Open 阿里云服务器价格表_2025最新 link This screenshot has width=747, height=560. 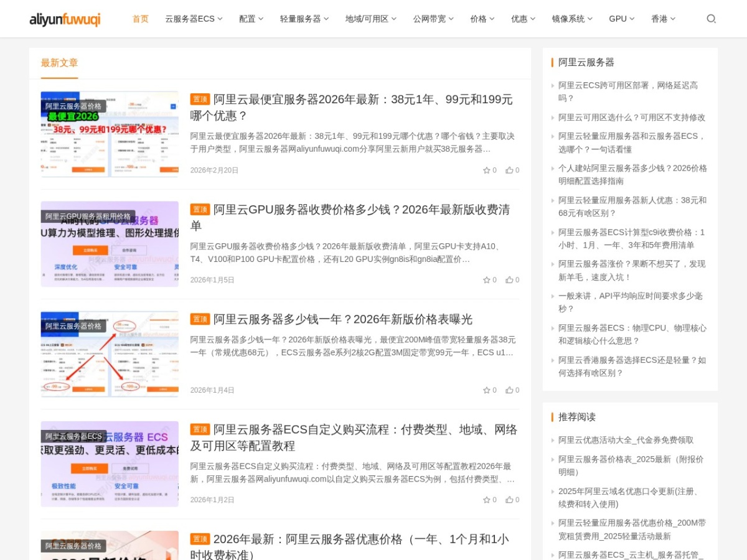tap(631, 465)
